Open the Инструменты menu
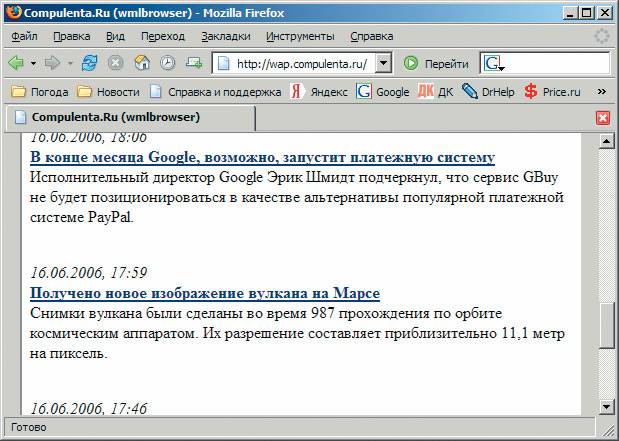The width and height of the screenshot is (619, 441). (299, 36)
